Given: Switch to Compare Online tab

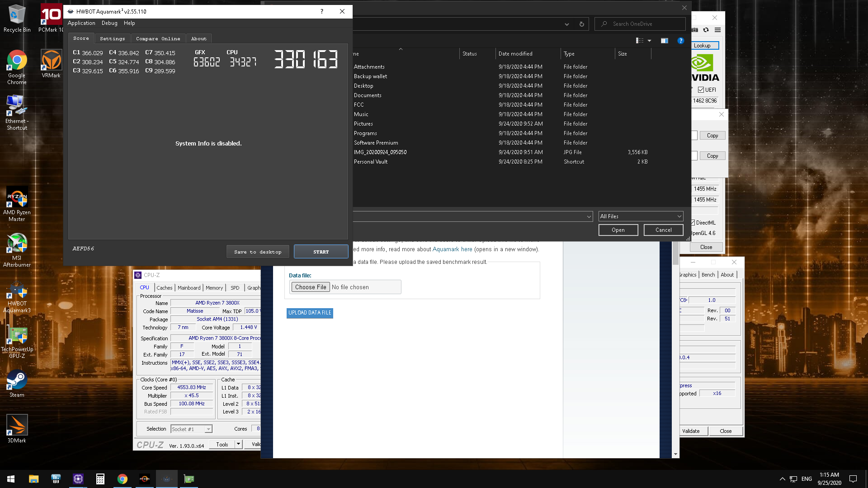Looking at the screenshot, I should coord(158,38).
